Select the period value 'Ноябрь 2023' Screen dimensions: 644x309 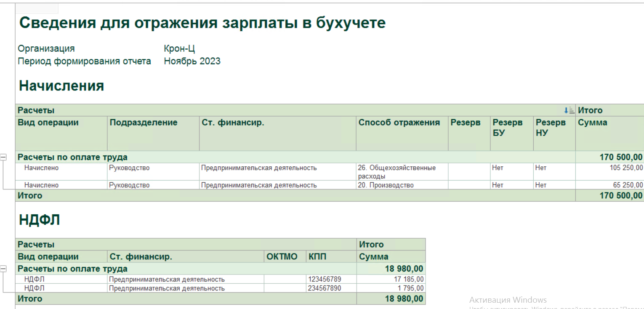click(x=192, y=61)
